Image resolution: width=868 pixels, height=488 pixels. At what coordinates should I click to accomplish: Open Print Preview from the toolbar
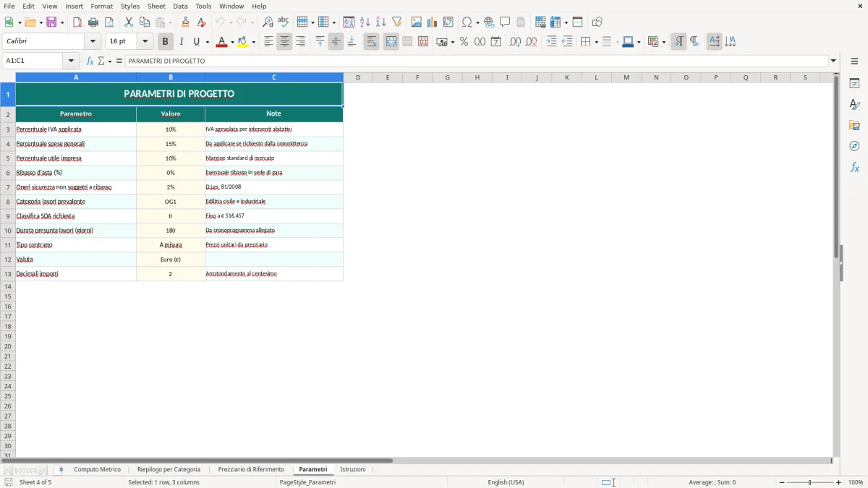click(109, 22)
